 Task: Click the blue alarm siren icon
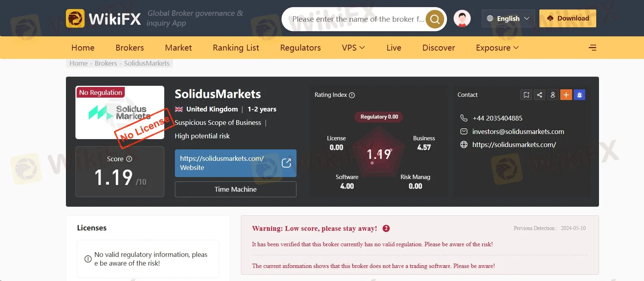click(579, 95)
